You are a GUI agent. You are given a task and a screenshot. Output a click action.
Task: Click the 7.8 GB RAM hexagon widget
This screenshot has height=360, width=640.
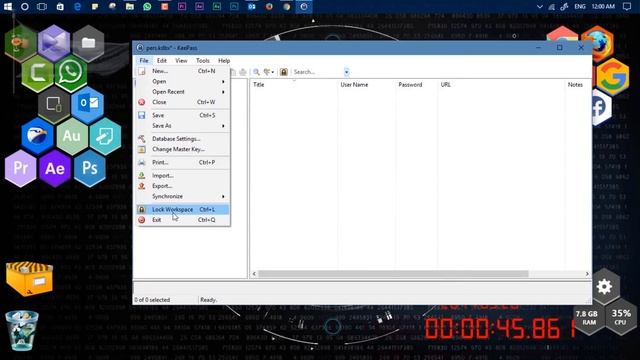click(587, 317)
